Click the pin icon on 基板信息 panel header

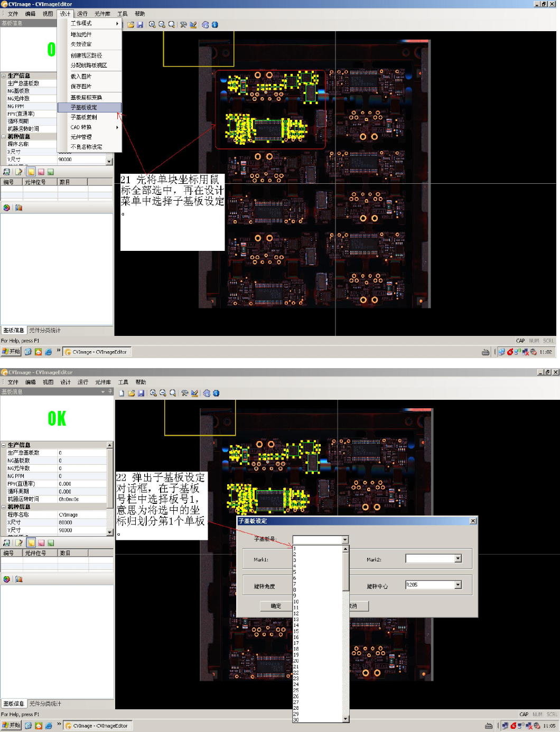click(x=110, y=392)
